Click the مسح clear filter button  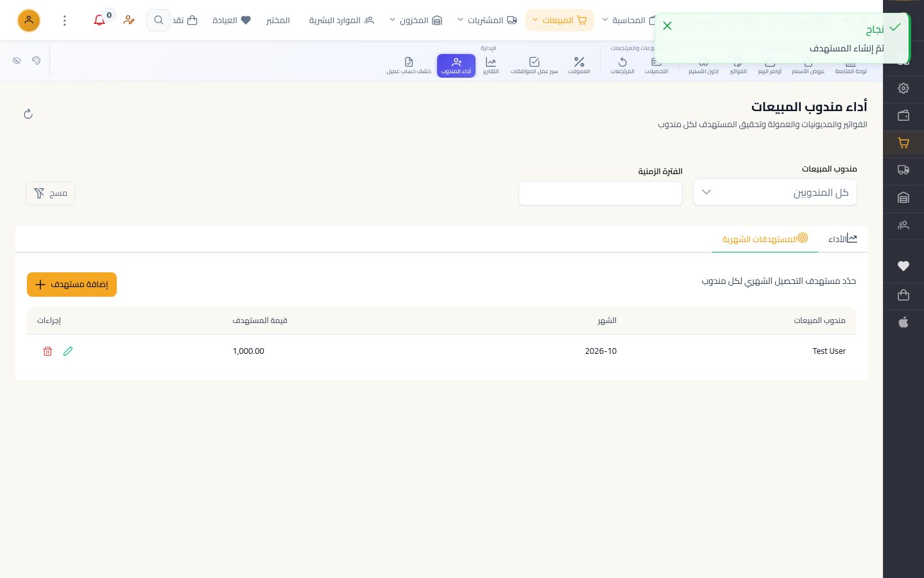(x=51, y=193)
